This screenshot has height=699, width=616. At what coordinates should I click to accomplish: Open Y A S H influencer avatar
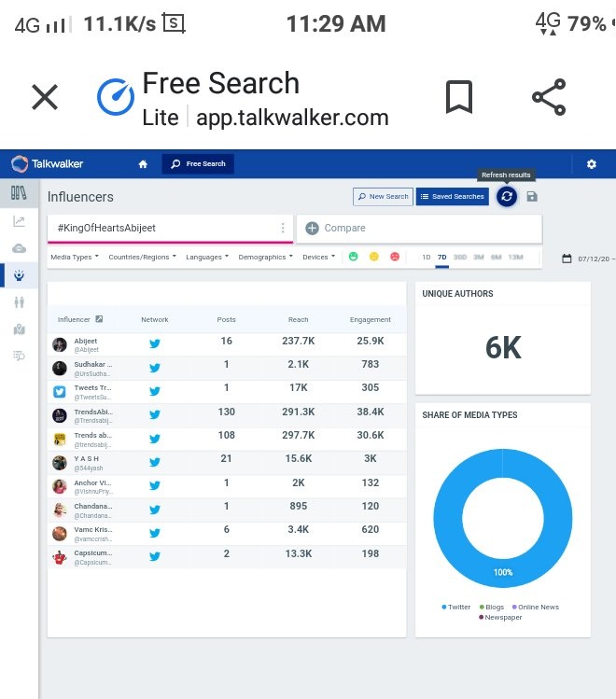[x=60, y=463]
